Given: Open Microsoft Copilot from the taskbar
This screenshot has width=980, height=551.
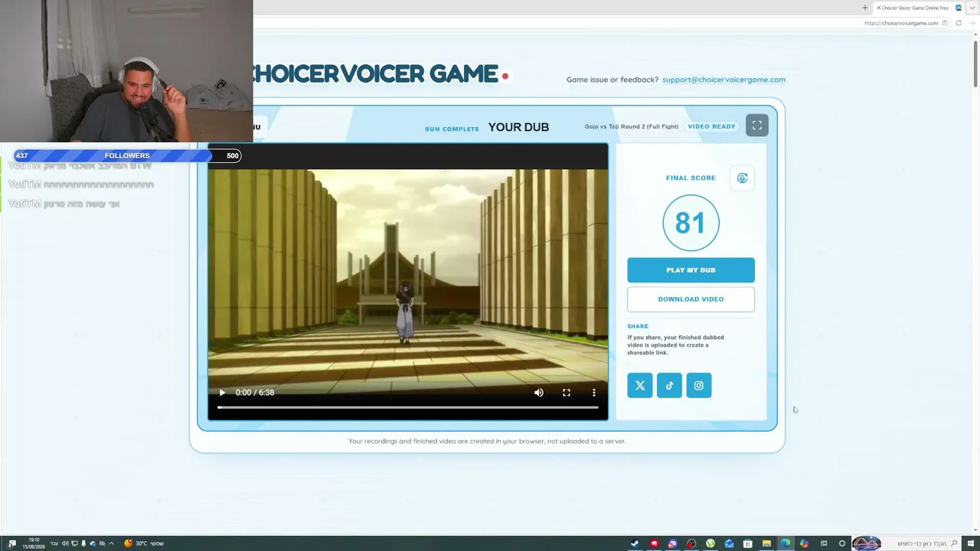Looking at the screenshot, I should pyautogui.click(x=804, y=543).
